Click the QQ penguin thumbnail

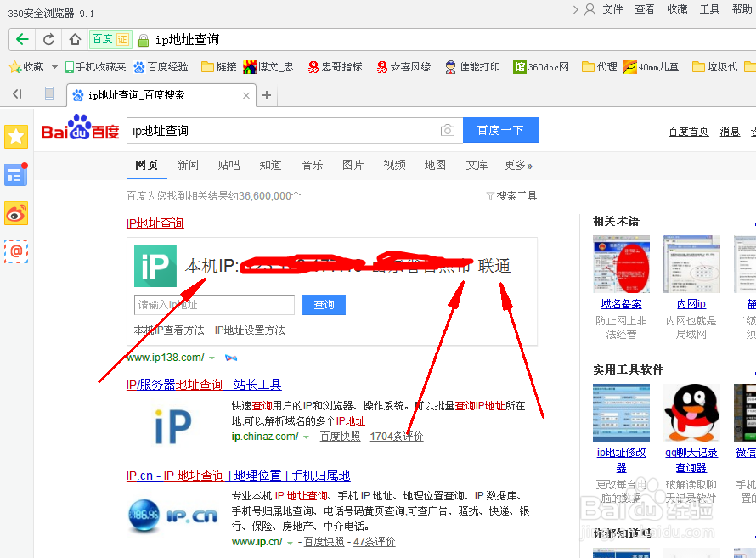click(691, 413)
